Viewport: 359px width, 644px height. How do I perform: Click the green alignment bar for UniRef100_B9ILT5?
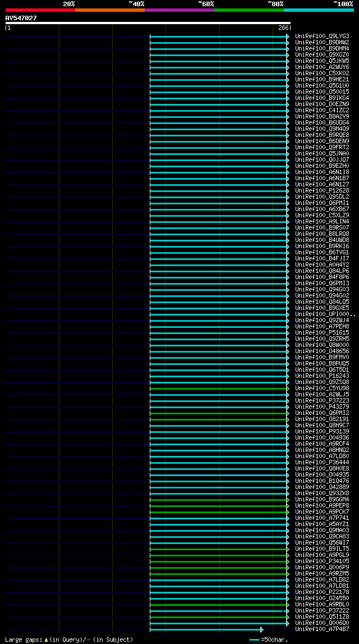(219, 549)
